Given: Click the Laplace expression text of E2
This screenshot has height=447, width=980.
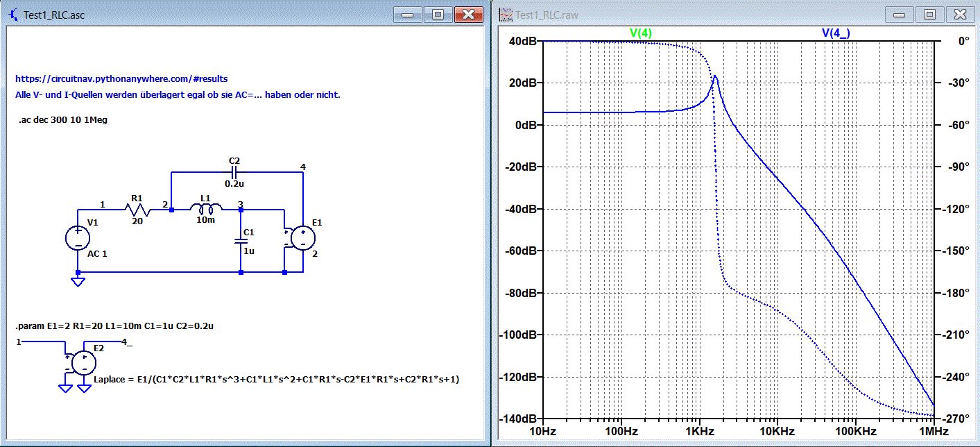Looking at the screenshot, I should [276, 379].
